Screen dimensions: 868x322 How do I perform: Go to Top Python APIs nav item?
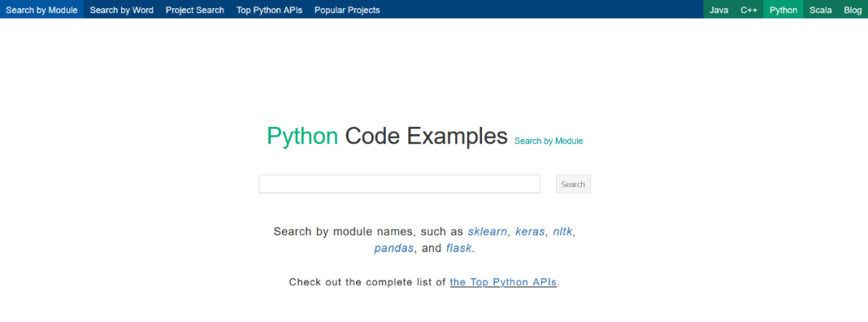[x=269, y=10]
